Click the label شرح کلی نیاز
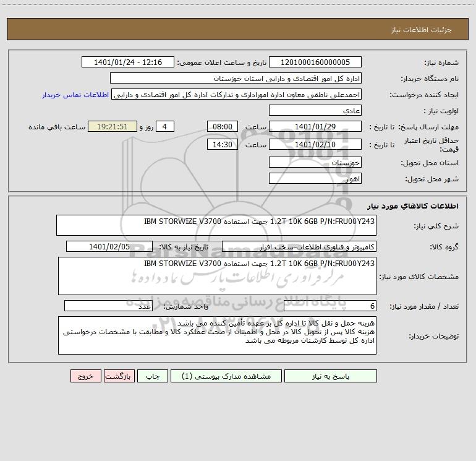Image resolution: width=476 pixels, height=461 pixels. click(436, 226)
